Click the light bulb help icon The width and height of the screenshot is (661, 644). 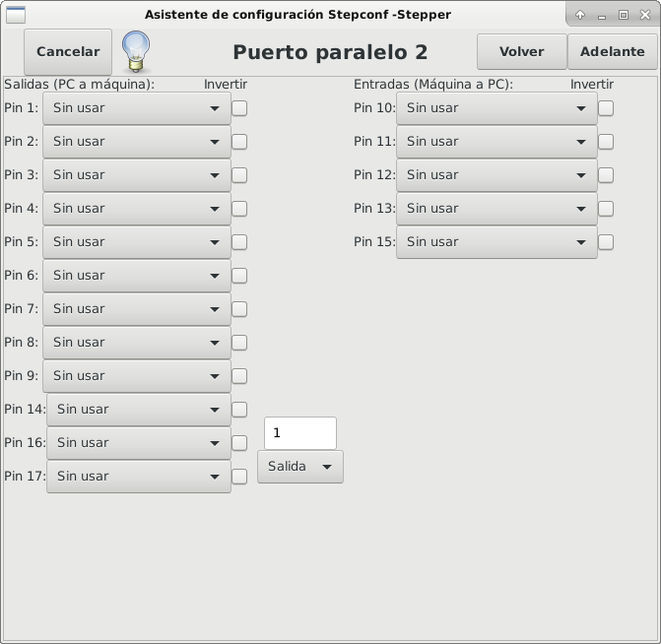[x=136, y=51]
